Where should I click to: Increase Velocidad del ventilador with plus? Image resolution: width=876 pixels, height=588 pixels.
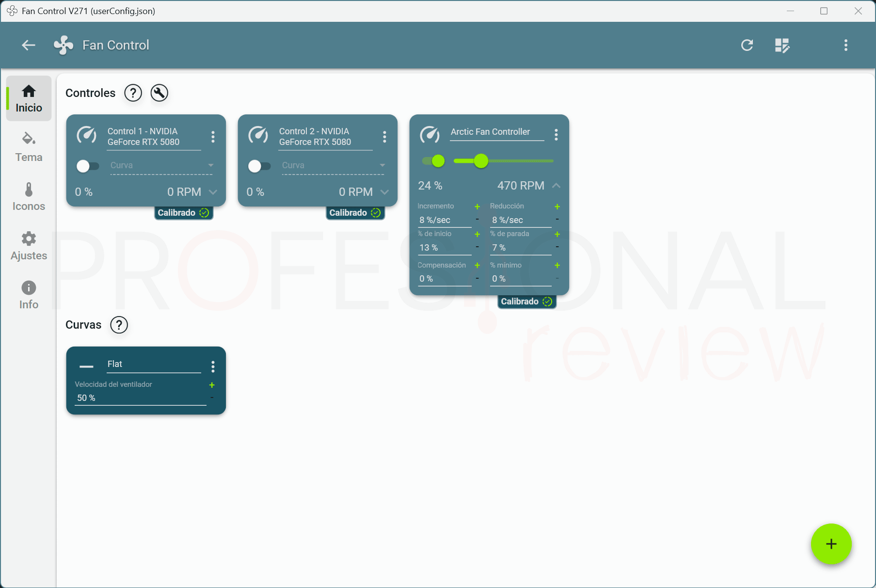(x=212, y=385)
